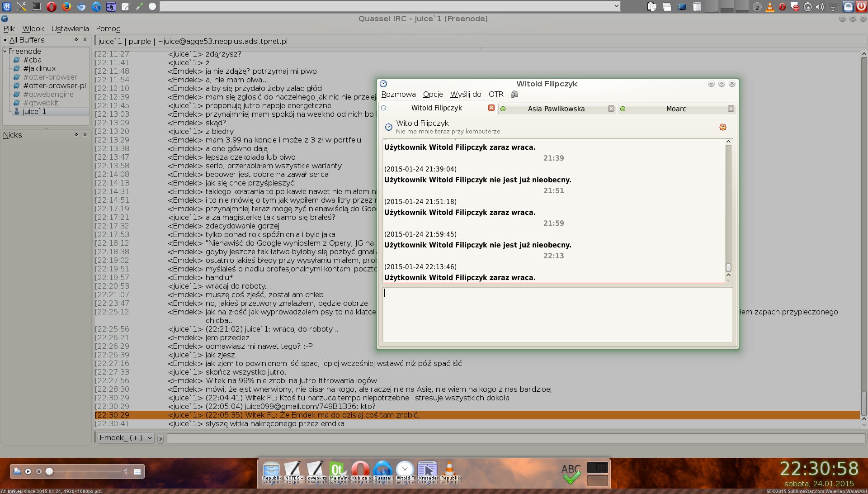This screenshot has height=494, width=868.
Task: Switch to the Asia Pawlikowska tab
Action: click(x=556, y=109)
